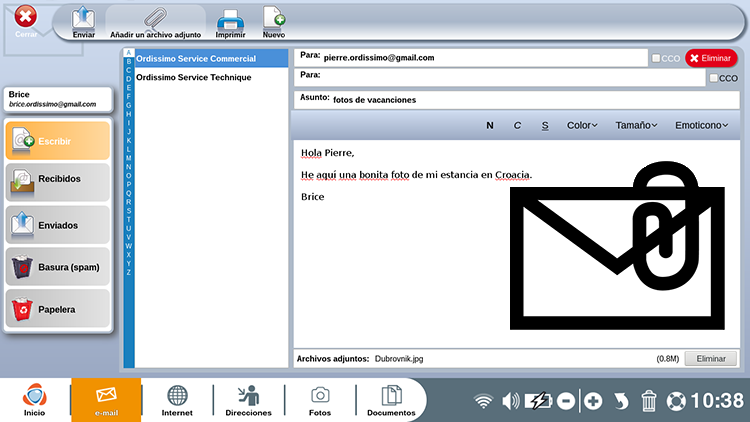
Task: Open the Tamaño size dropdown
Action: (636, 125)
